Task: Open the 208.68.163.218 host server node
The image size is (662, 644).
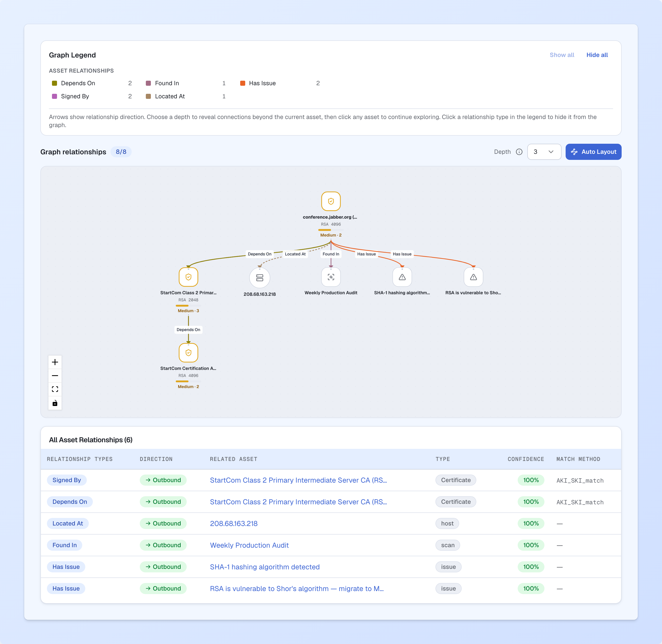Action: [x=260, y=278]
